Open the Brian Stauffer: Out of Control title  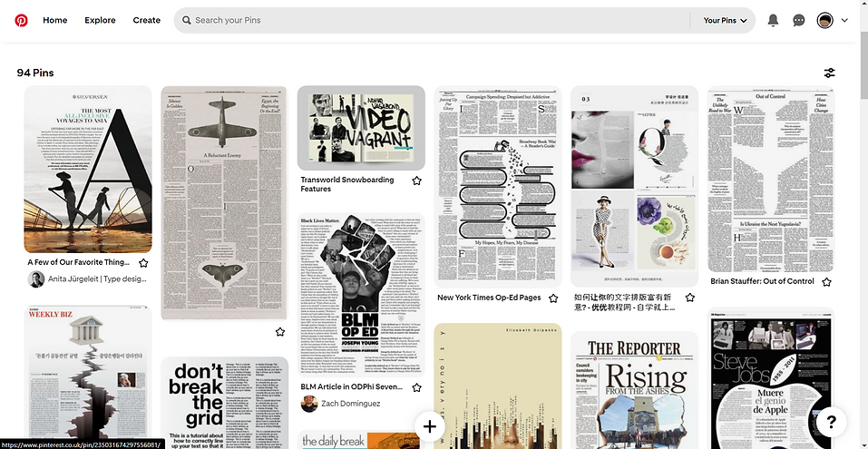(762, 281)
